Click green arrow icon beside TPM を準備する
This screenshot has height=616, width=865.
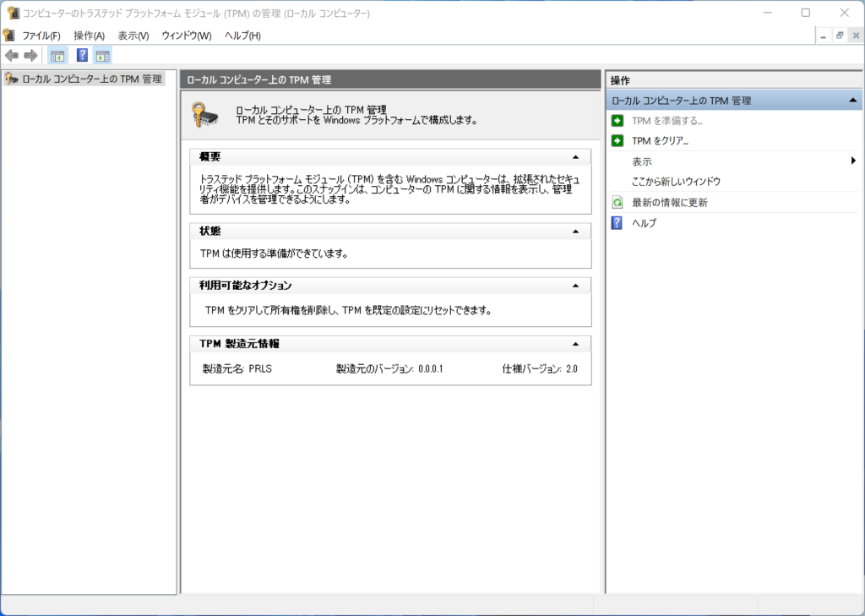[617, 120]
